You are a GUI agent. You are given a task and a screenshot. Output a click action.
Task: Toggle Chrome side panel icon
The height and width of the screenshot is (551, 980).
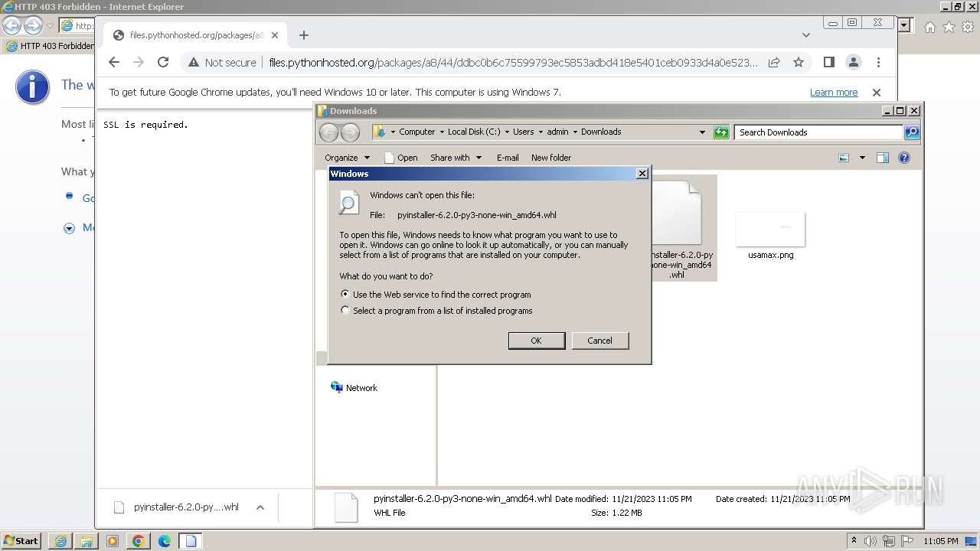pos(829,62)
